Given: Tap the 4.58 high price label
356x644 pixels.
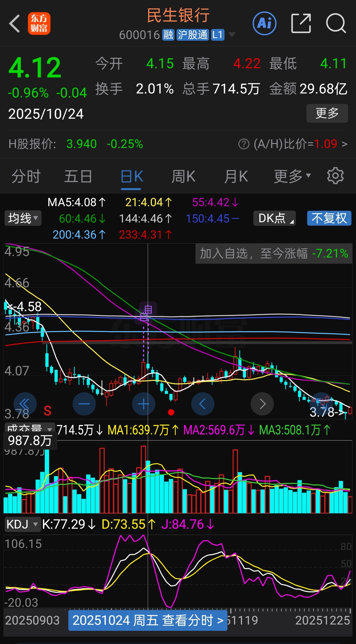Looking at the screenshot, I should tap(24, 307).
